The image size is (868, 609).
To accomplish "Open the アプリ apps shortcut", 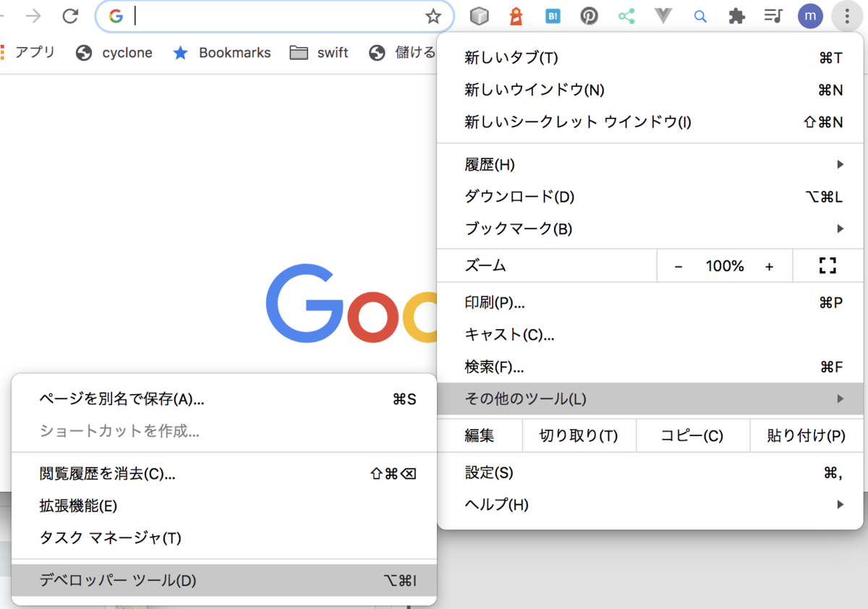I will click(27, 52).
